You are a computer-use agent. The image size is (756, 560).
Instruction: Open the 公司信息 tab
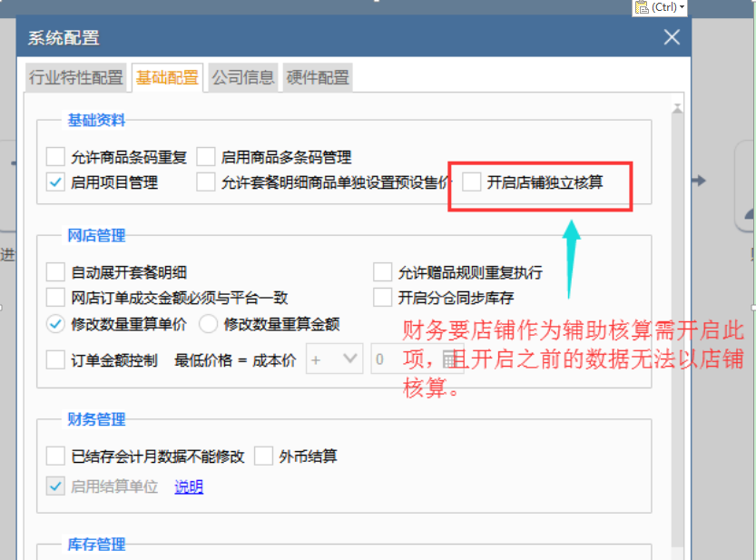pyautogui.click(x=243, y=77)
